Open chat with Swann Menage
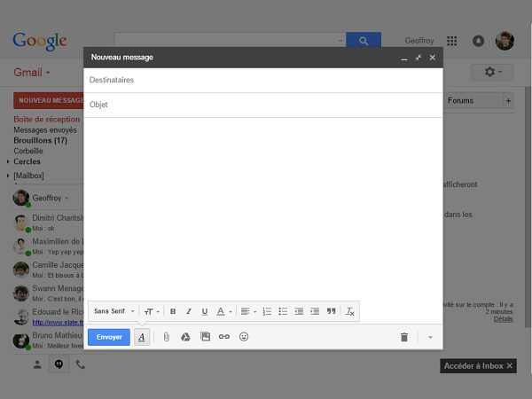Viewport: 532px width, 399px height. [x=48, y=293]
